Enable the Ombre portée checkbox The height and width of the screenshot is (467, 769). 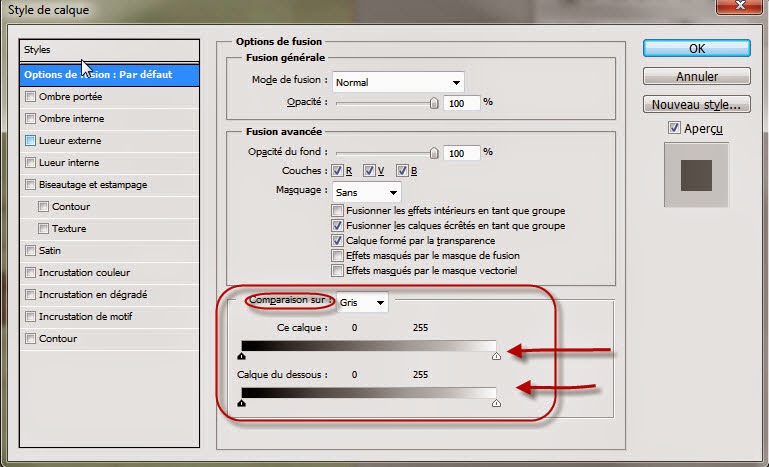point(30,97)
